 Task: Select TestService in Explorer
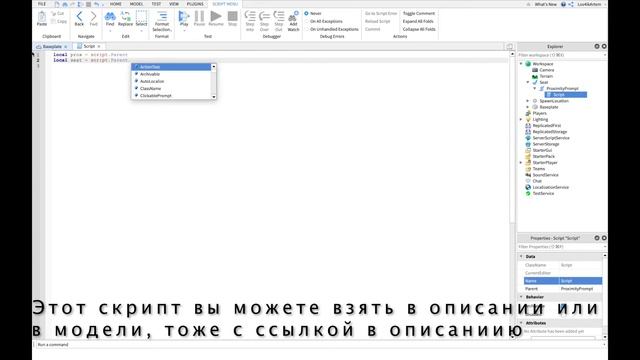(543, 193)
